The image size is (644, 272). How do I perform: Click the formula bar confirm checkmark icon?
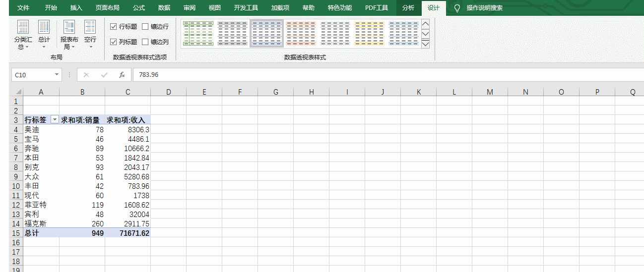coord(104,75)
